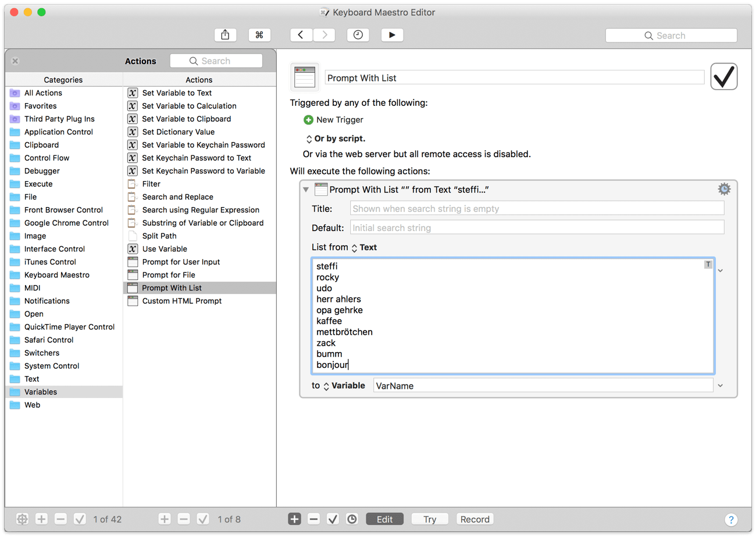Click the Use Variable action icon
Viewport: 756px width, 536px height.
pyautogui.click(x=132, y=249)
